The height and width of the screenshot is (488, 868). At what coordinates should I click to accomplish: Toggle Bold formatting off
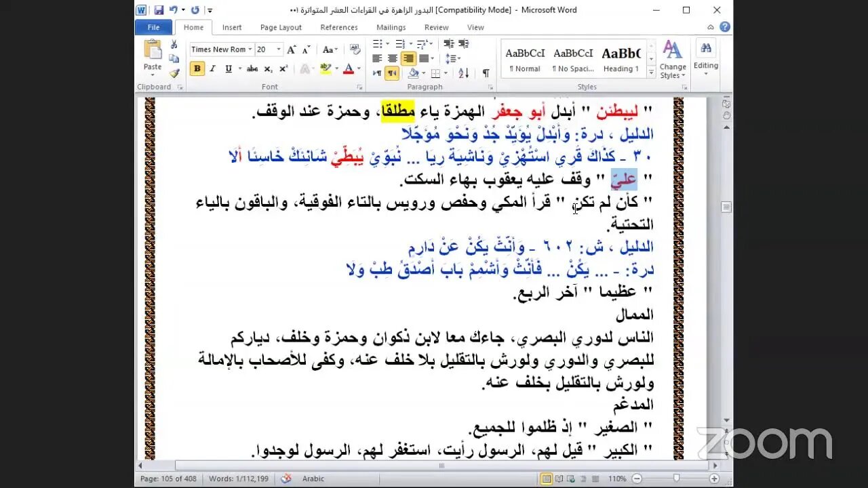[x=197, y=68]
